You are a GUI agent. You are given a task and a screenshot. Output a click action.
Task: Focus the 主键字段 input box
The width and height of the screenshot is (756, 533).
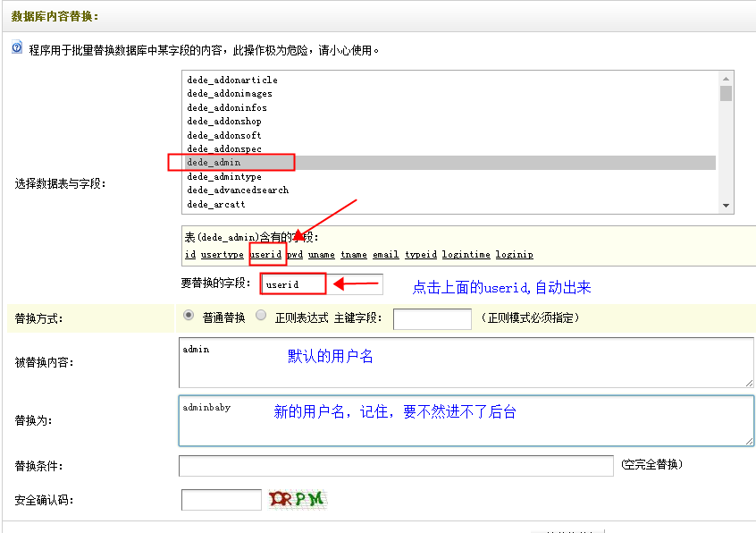432,319
